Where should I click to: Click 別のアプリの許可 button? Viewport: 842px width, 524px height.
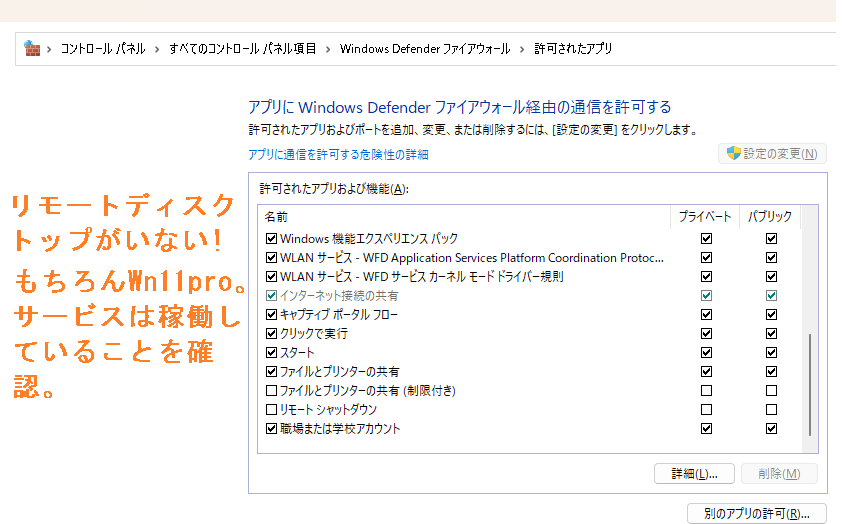tap(756, 514)
